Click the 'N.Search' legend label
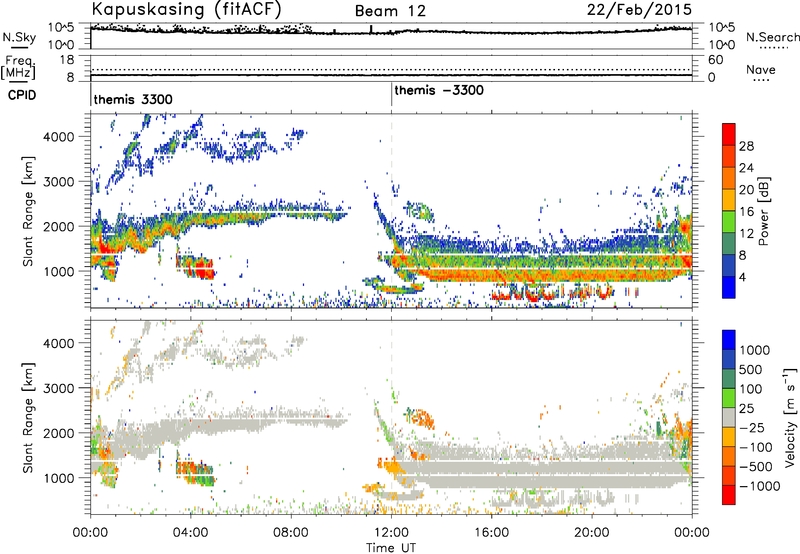The image size is (800, 554). pos(772,37)
